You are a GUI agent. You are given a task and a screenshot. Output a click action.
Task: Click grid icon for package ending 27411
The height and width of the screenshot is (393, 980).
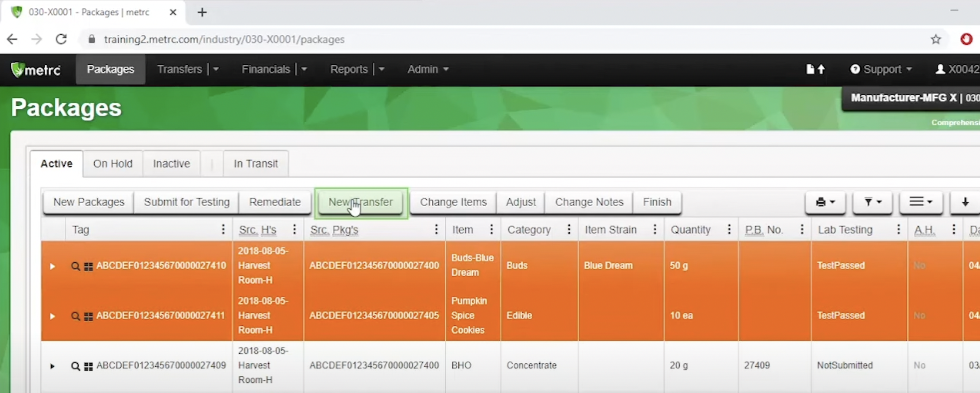pos(88,316)
